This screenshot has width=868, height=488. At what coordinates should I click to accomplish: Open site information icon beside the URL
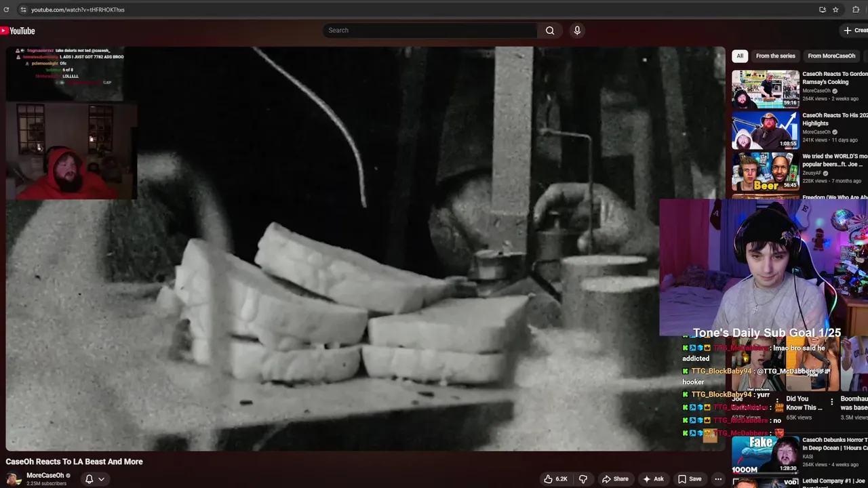pos(22,9)
